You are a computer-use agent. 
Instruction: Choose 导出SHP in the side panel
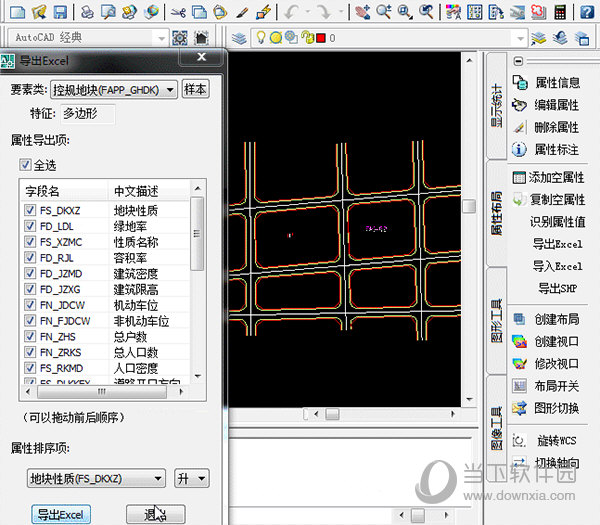click(558, 288)
